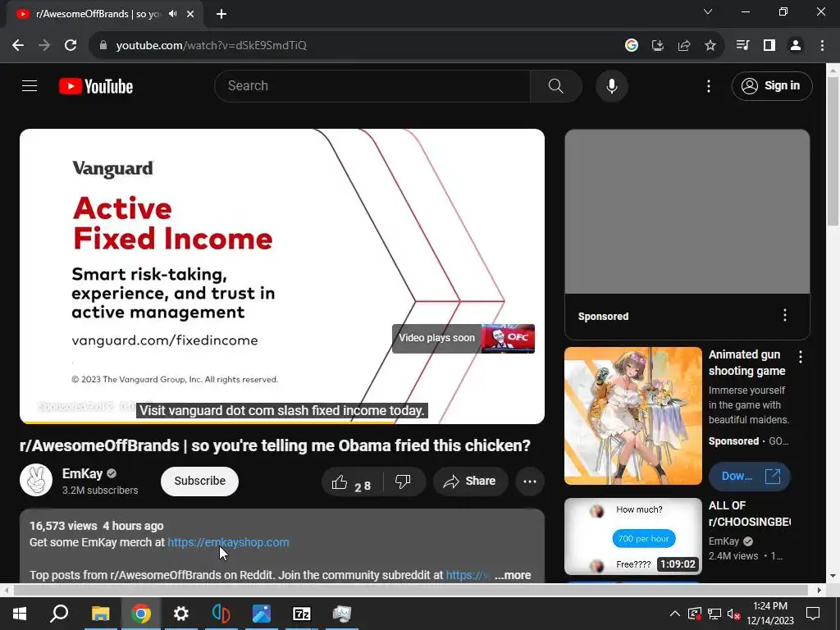Viewport: 840px width, 630px height.
Task: Go back in browser history
Action: [18, 46]
